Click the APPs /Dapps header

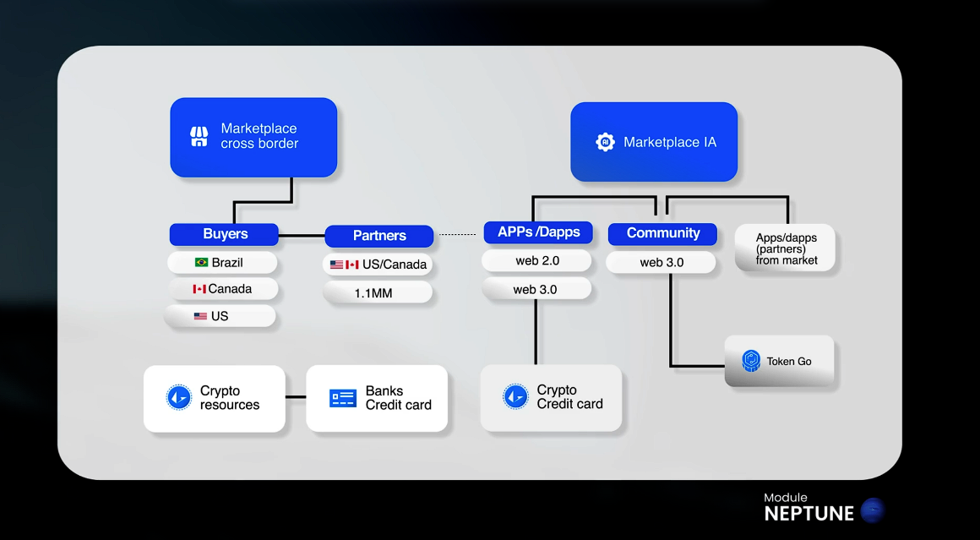pyautogui.click(x=538, y=232)
